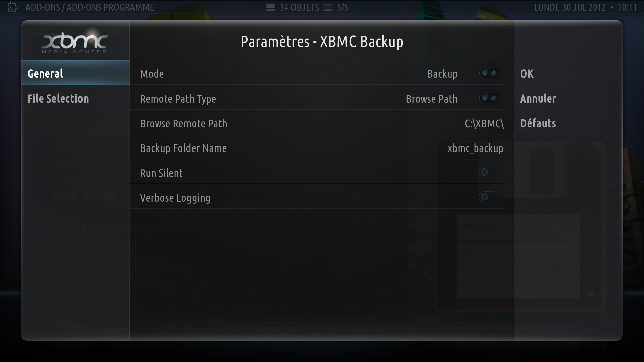Confirm settings with the OK button

point(527,74)
